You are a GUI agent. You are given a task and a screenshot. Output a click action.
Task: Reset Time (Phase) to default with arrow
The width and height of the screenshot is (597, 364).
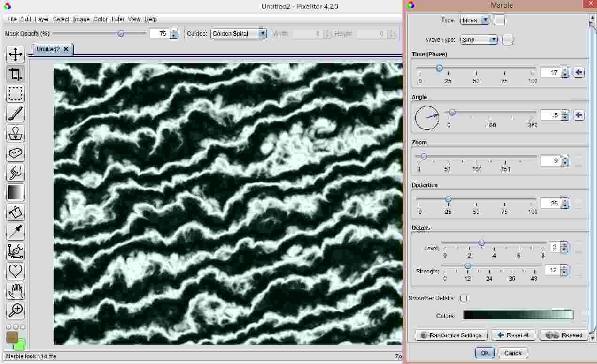coord(579,73)
